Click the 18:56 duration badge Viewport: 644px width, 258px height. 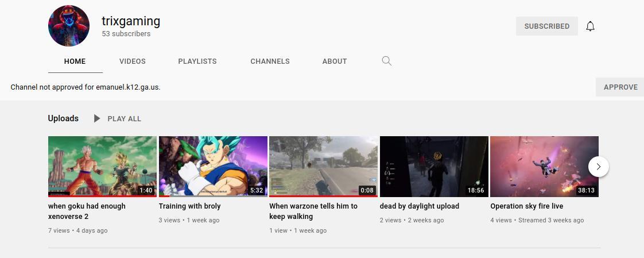point(476,191)
